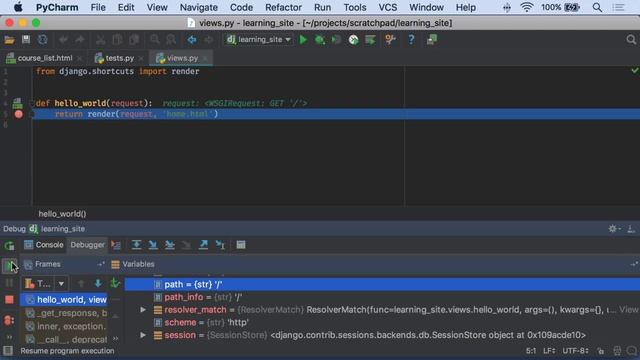Screen dimensions: 640x360
Task: Navigate back with the blue left arrow
Action: tap(192, 40)
